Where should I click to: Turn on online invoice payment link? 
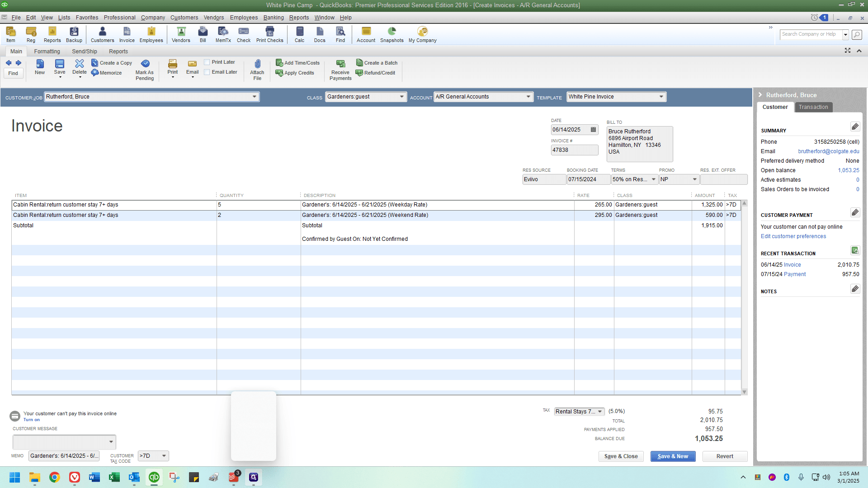(32, 420)
